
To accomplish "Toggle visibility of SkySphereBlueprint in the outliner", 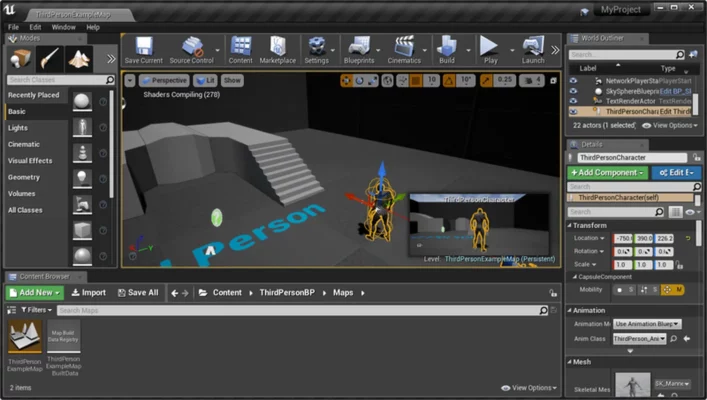I will (x=573, y=90).
